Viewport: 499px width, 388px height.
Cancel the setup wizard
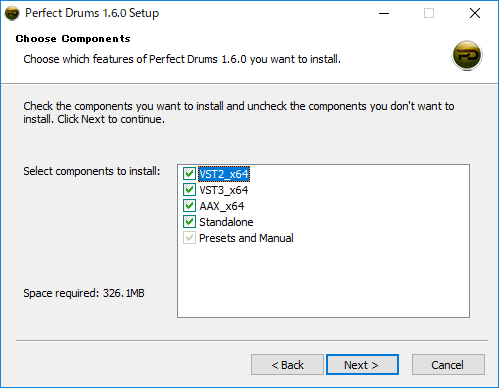point(448,365)
